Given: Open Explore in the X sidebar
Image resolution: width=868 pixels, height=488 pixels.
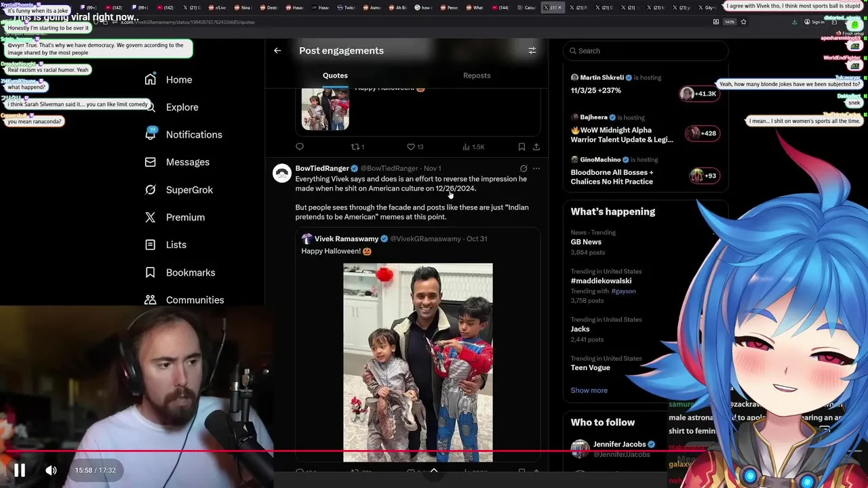Looking at the screenshot, I should click(182, 107).
